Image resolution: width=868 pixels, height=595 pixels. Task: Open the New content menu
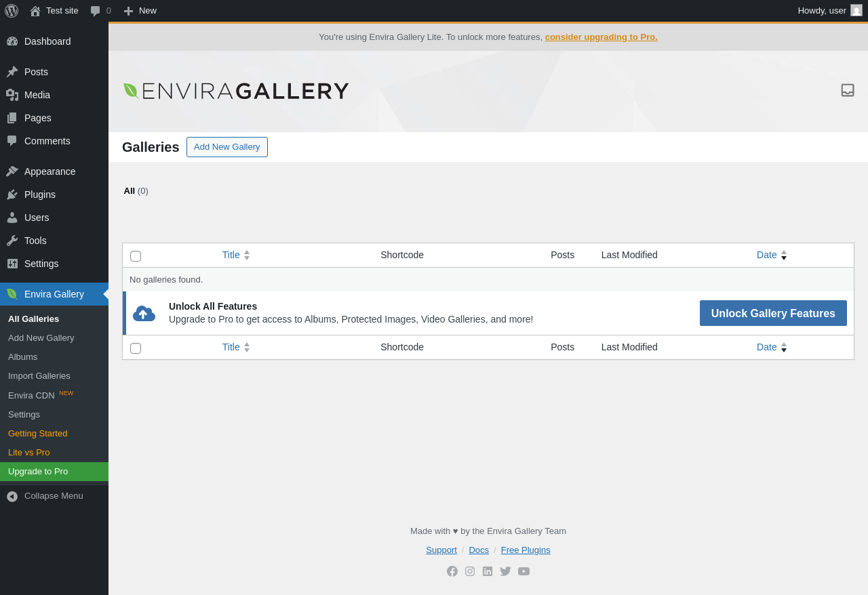[140, 11]
